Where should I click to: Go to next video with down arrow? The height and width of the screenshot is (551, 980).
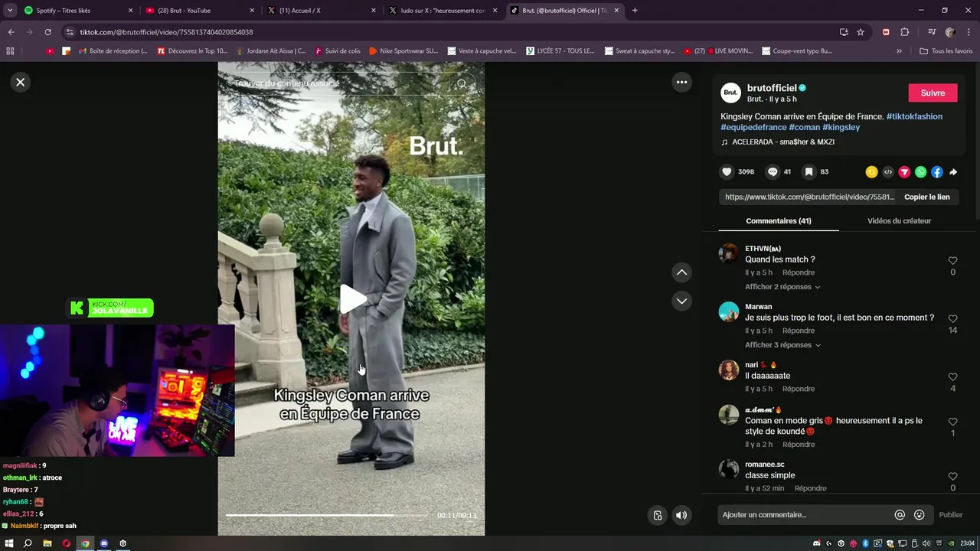pos(681,301)
